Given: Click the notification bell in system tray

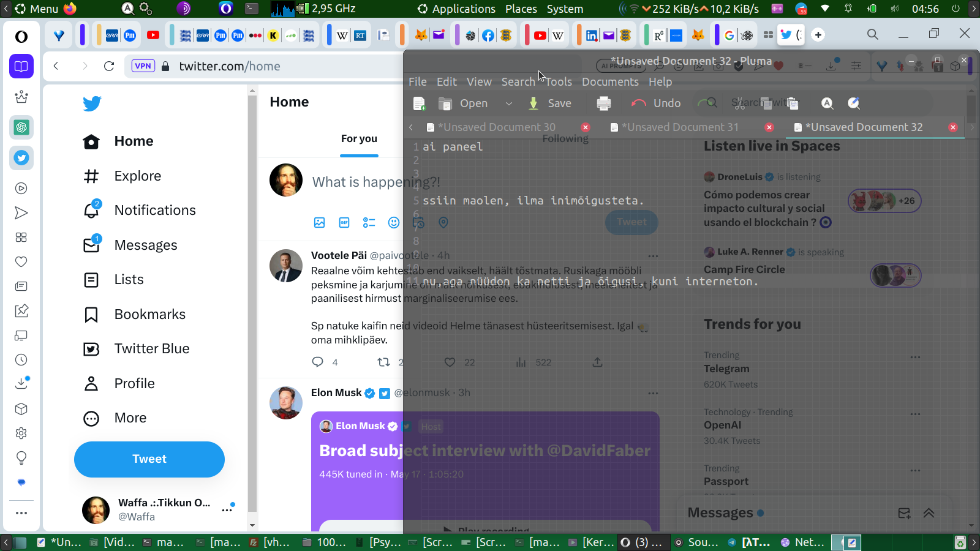Looking at the screenshot, I should 848,9.
